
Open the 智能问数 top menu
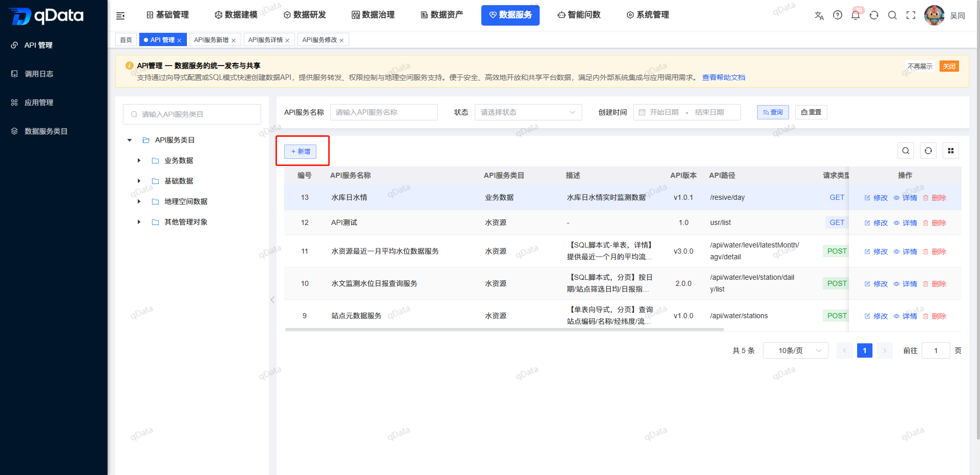(579, 15)
